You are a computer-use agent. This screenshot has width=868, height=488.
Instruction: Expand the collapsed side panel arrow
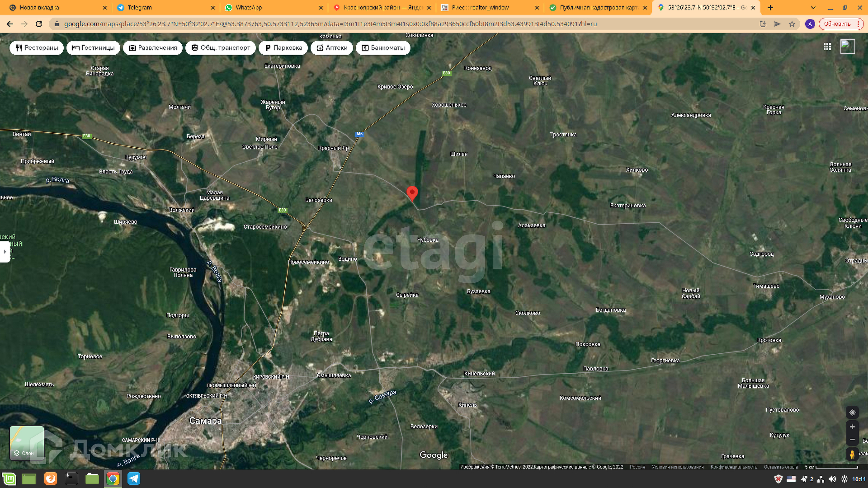(x=5, y=252)
